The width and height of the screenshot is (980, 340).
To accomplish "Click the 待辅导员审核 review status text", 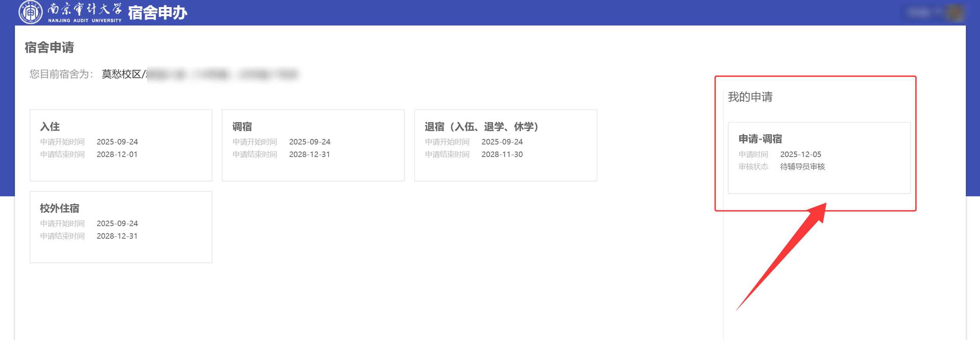I will click(x=802, y=167).
